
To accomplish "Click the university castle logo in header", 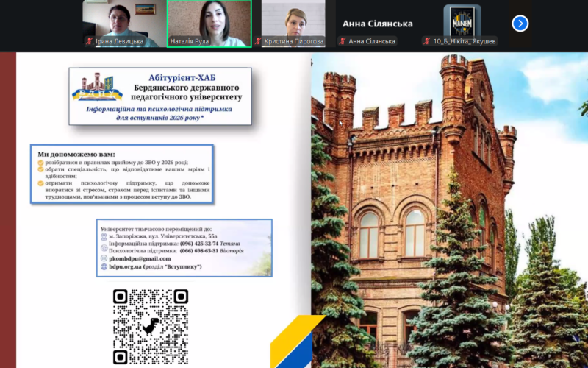I will tap(97, 87).
